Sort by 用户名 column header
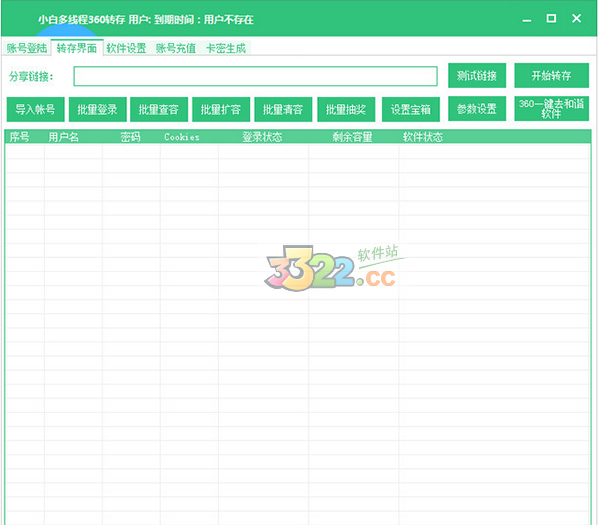The height and width of the screenshot is (525, 600). click(x=73, y=137)
